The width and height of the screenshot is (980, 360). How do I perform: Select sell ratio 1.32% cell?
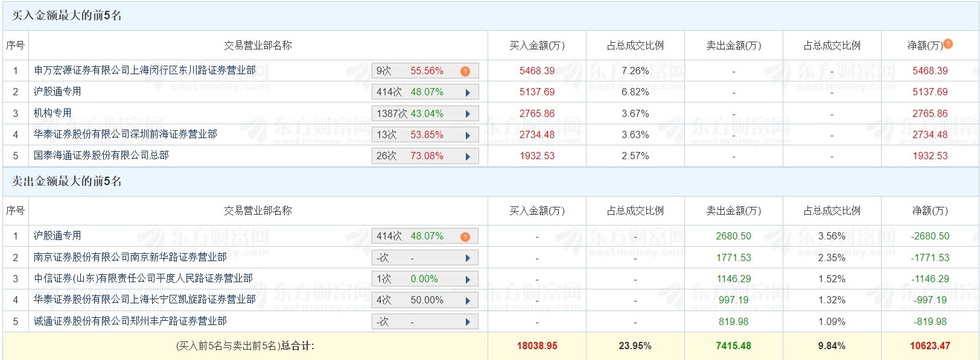coord(832,300)
